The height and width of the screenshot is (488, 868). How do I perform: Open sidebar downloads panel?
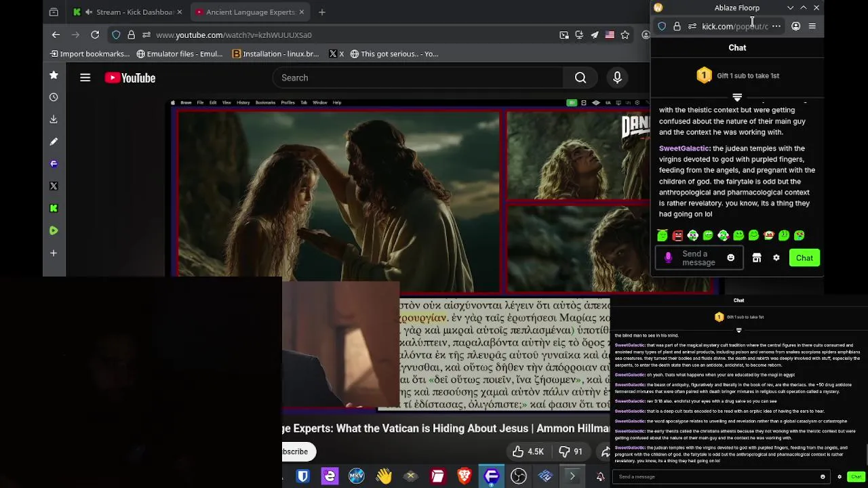(x=54, y=119)
